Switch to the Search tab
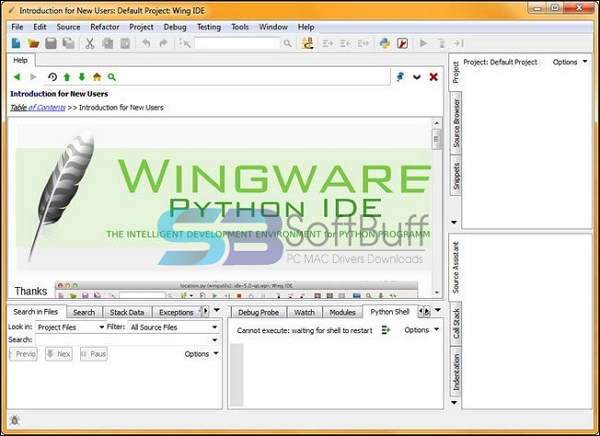The width and height of the screenshot is (600, 436). 84,312
